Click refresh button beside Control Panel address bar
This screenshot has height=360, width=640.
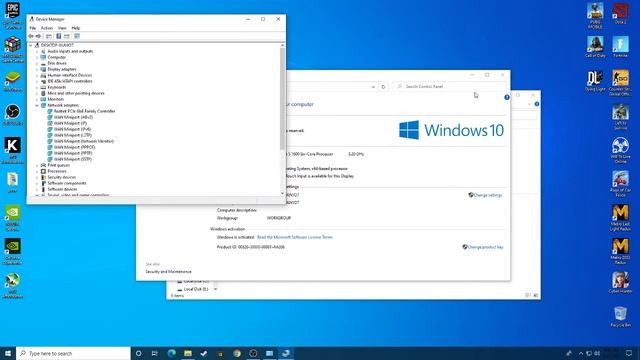pos(383,87)
